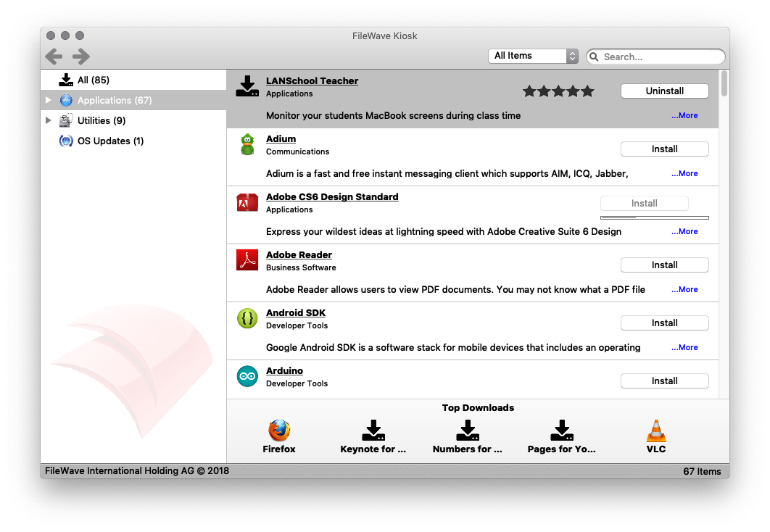Click the Adium duck icon
770x532 pixels.
coord(247,145)
